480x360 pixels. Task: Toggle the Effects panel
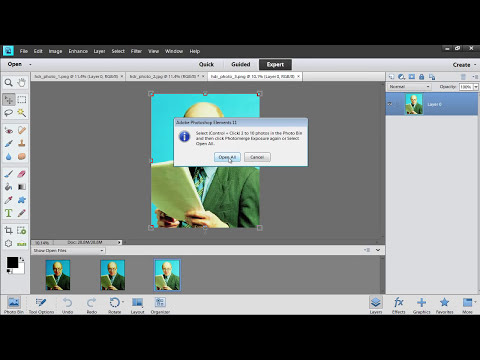(399, 305)
